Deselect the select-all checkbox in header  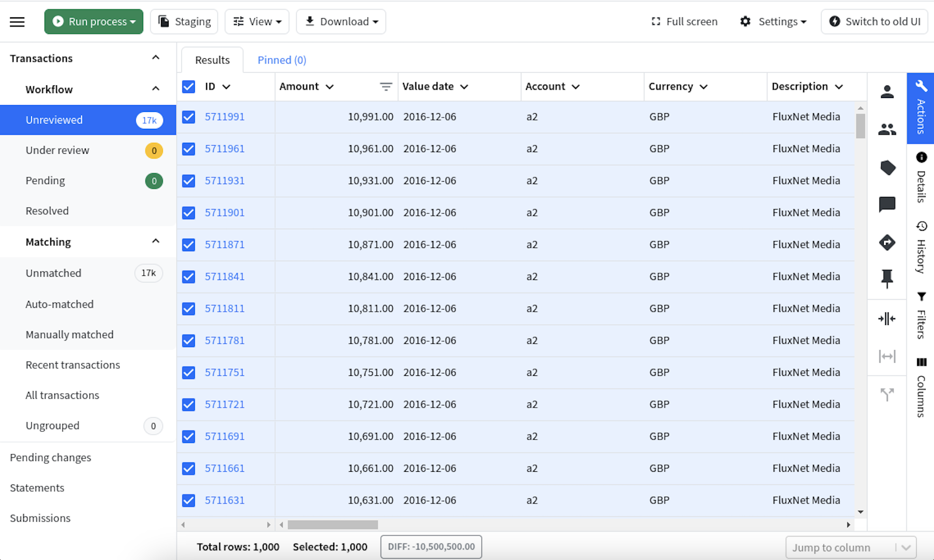point(188,87)
